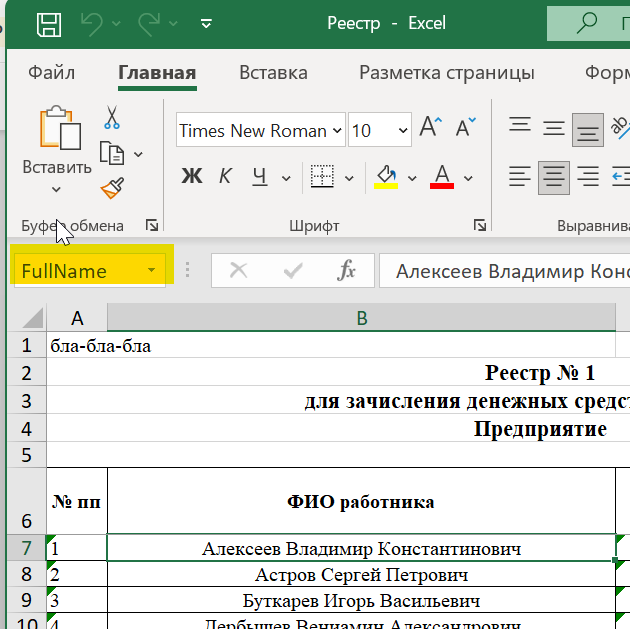Toggle bold formatting (Ж)
The image size is (630, 629).
point(192,177)
